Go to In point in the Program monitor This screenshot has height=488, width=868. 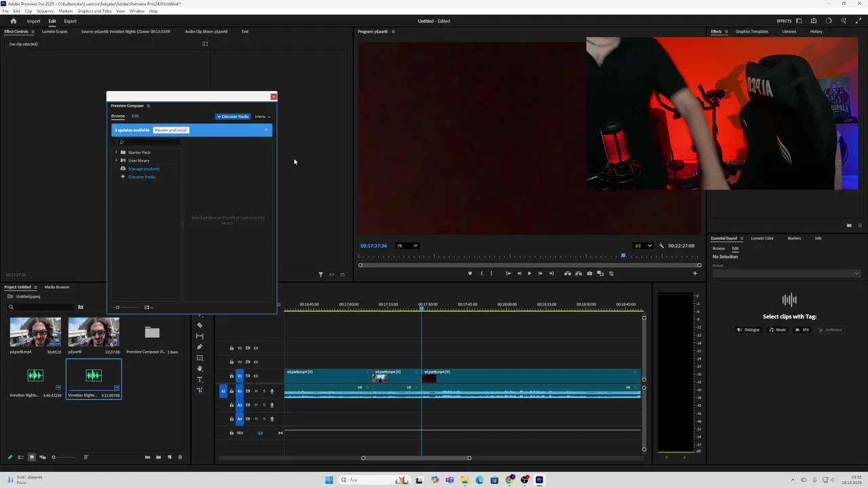(x=508, y=273)
